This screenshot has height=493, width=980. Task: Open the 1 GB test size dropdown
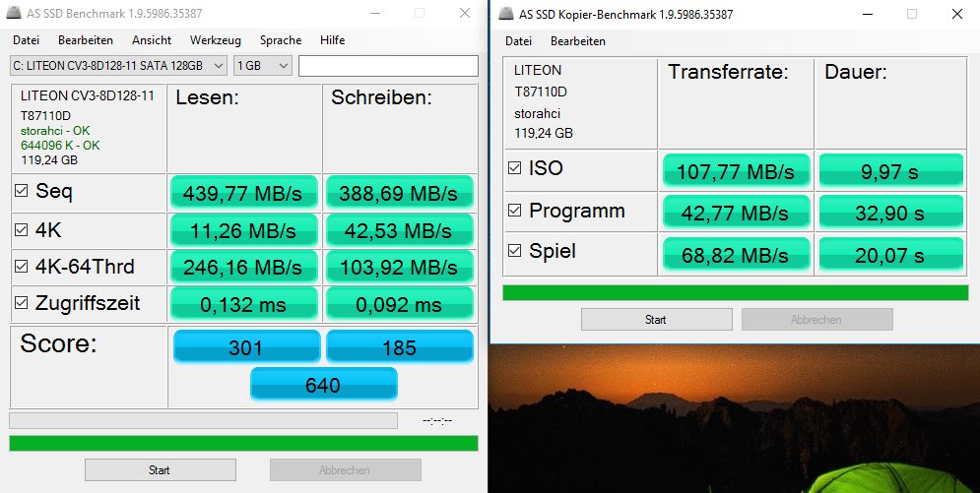point(263,66)
